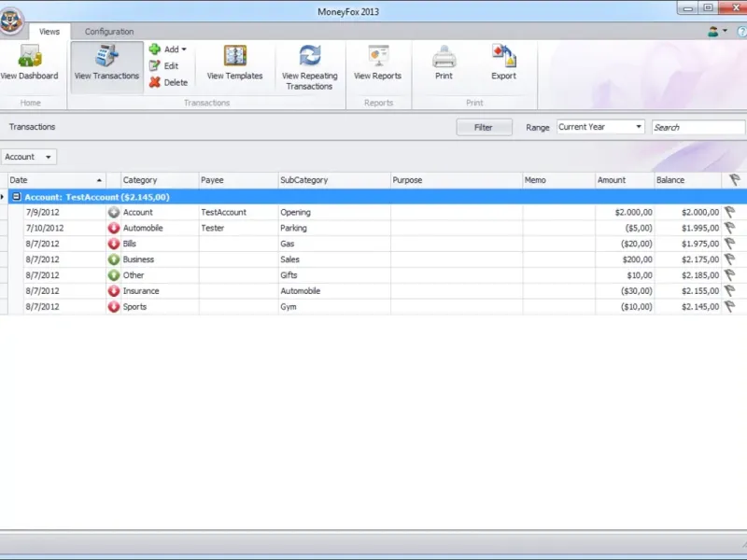The height and width of the screenshot is (560, 747).
Task: Click the $2.185,00 balance cell
Action: coord(687,275)
